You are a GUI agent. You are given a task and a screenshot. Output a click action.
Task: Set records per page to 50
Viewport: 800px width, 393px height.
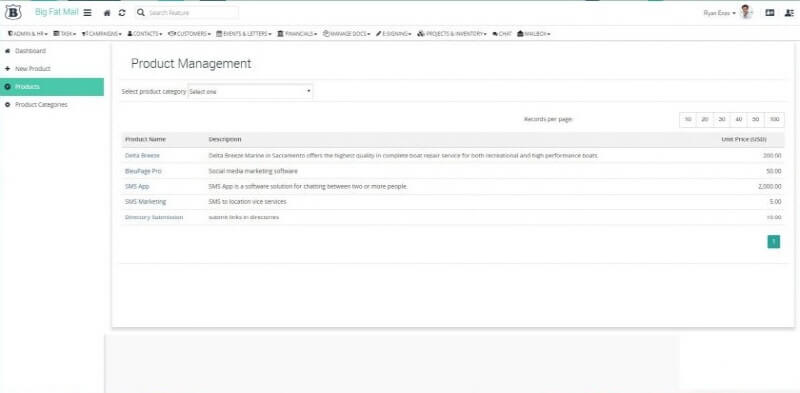(755, 119)
